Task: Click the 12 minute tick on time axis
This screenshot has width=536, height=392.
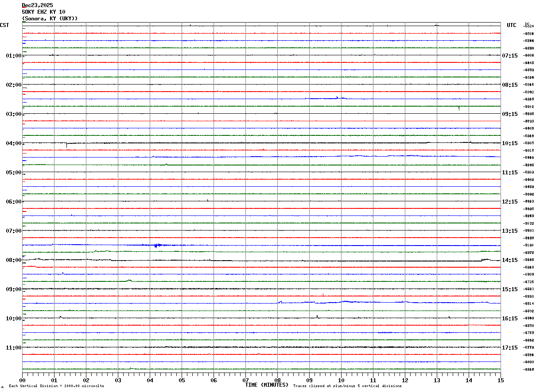Action: point(405,380)
